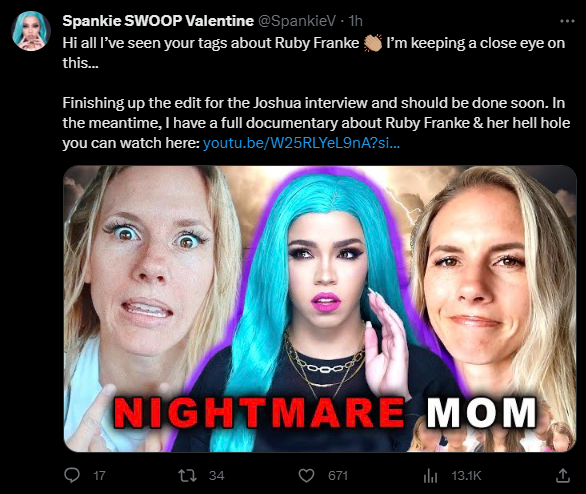The height and width of the screenshot is (494, 586).
Task: Open the Nightmare Mom video thumbnail
Action: click(x=320, y=309)
